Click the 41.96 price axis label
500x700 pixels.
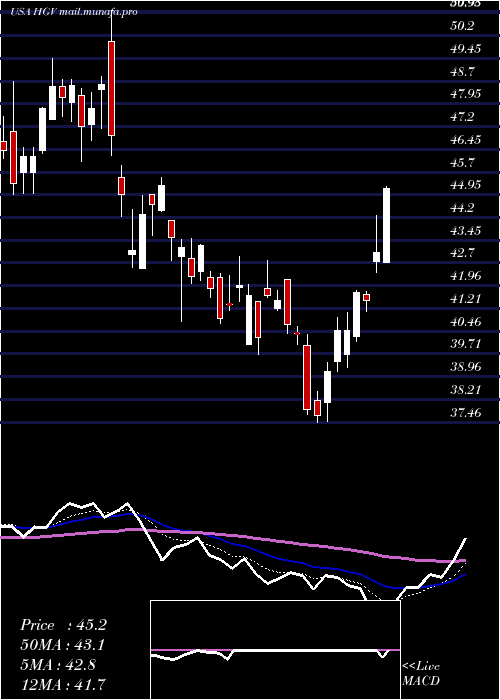click(x=466, y=275)
